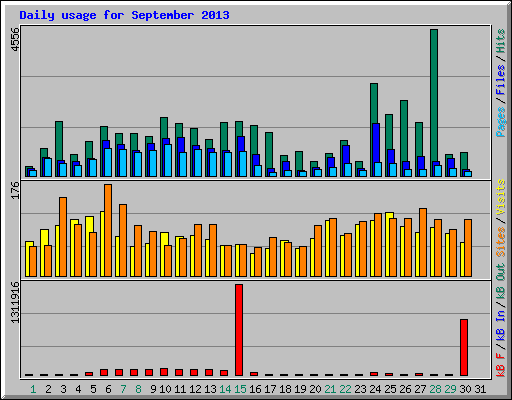Click the yellow 'Visits' legend word
Image resolution: width=512 pixels, height=400 pixels.
click(x=500, y=198)
